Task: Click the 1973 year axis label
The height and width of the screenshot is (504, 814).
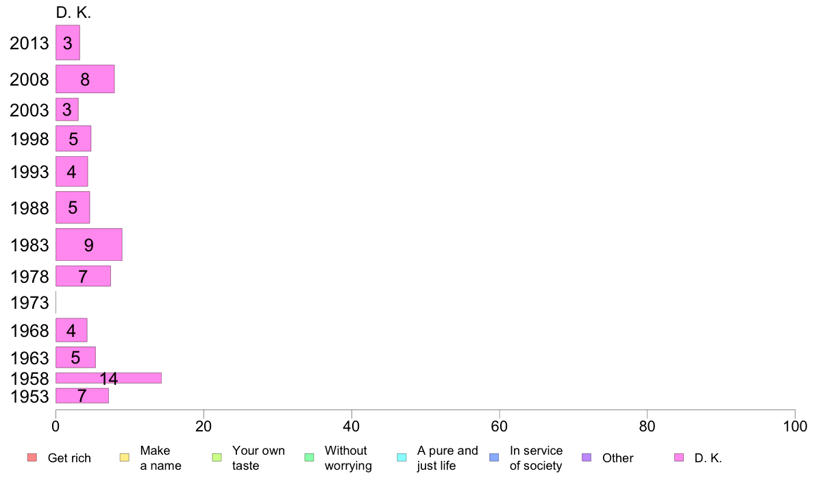Action: (x=29, y=303)
